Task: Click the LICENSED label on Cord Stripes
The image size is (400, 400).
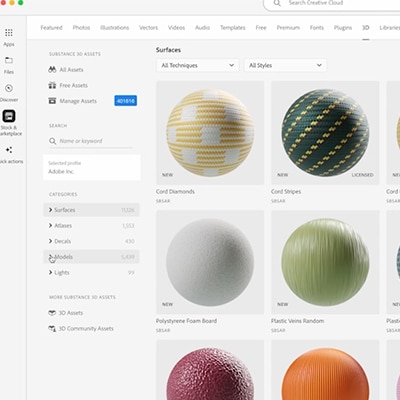Action: [362, 175]
